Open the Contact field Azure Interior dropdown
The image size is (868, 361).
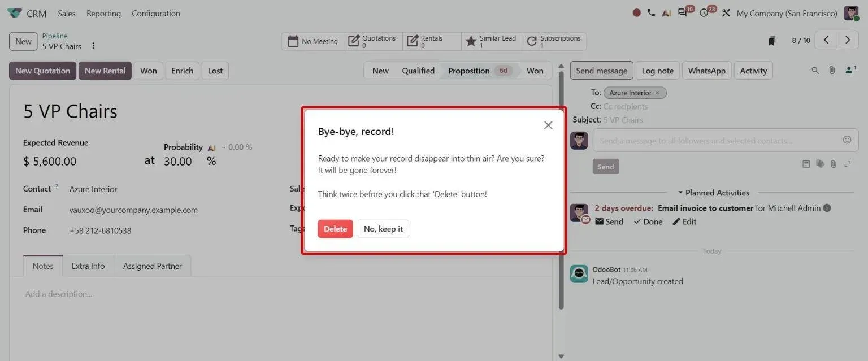(x=93, y=189)
